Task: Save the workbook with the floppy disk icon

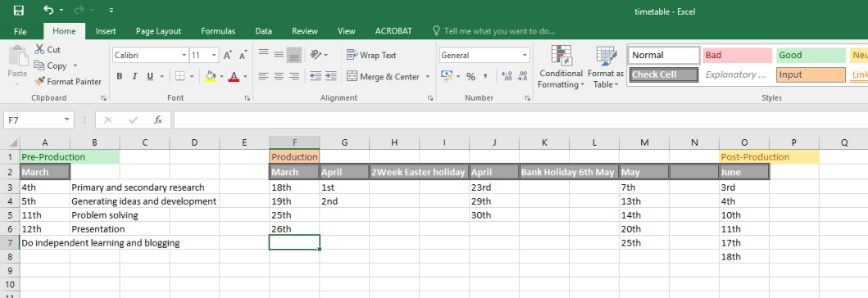Action: coord(18,11)
